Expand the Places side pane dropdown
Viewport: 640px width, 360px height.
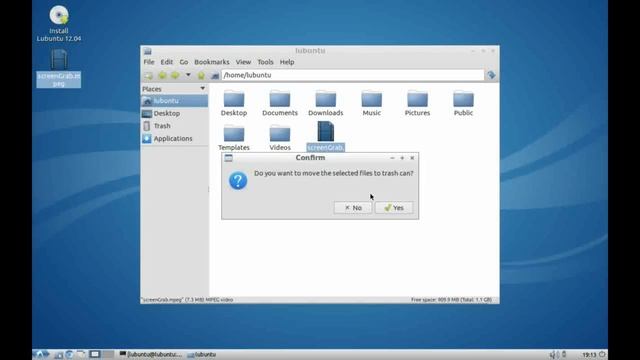point(202,89)
